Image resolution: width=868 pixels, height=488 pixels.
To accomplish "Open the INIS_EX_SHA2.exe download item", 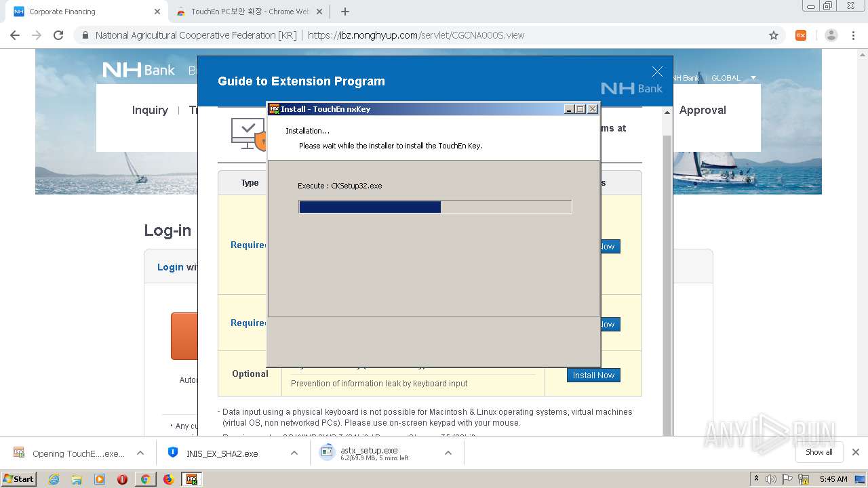I will click(222, 453).
